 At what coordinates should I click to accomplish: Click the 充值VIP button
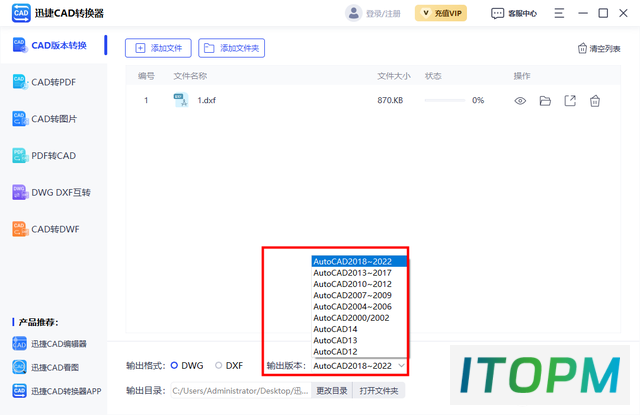[x=441, y=13]
